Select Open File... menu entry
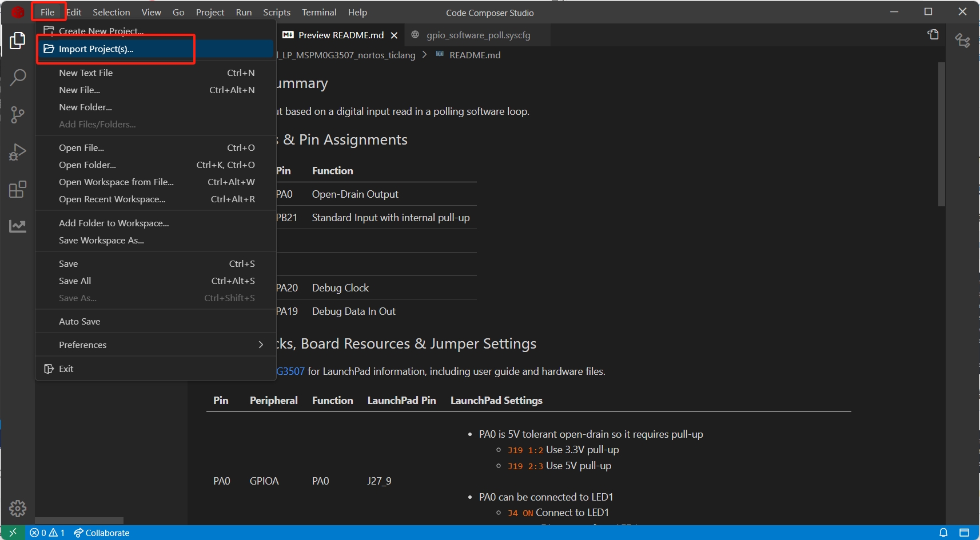This screenshot has width=980, height=540. coord(156,147)
